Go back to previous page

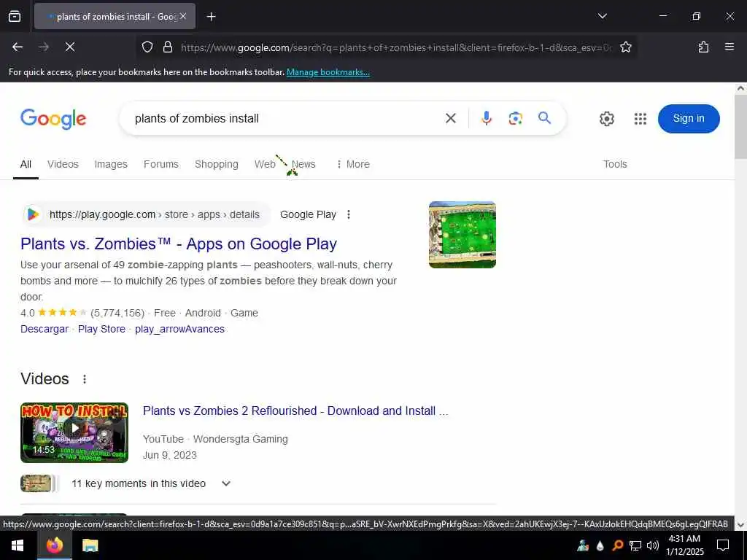[18, 47]
